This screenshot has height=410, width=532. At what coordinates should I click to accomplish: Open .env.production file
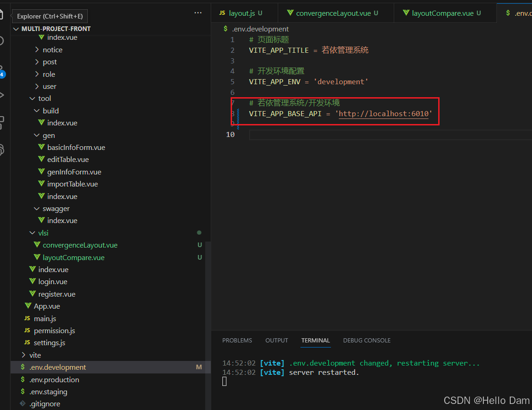[54, 379]
